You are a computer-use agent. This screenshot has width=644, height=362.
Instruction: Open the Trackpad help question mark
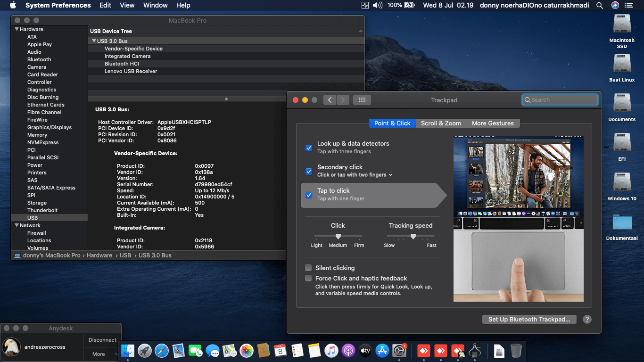pyautogui.click(x=587, y=319)
